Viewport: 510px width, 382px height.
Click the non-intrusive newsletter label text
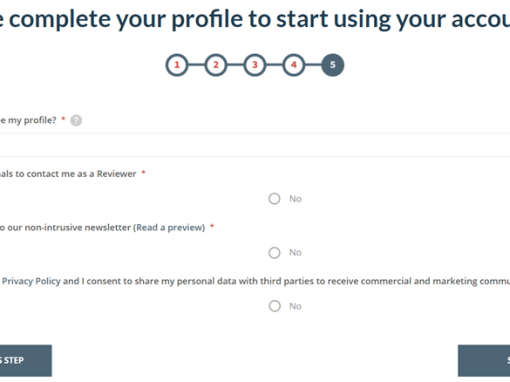(x=65, y=228)
